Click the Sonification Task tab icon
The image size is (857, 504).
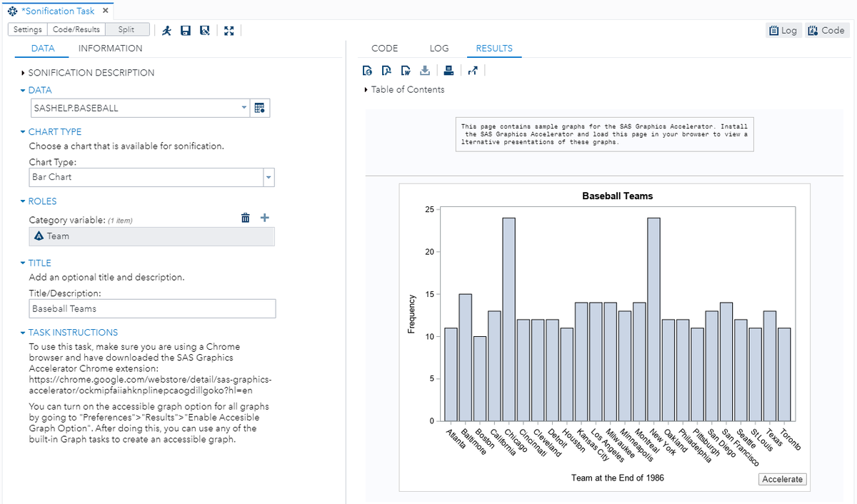pos(12,11)
